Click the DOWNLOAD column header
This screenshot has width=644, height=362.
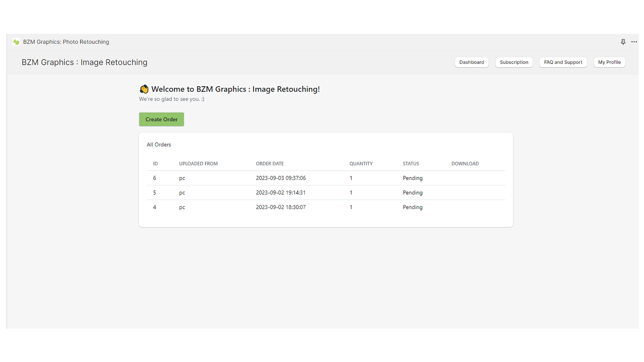pos(465,164)
